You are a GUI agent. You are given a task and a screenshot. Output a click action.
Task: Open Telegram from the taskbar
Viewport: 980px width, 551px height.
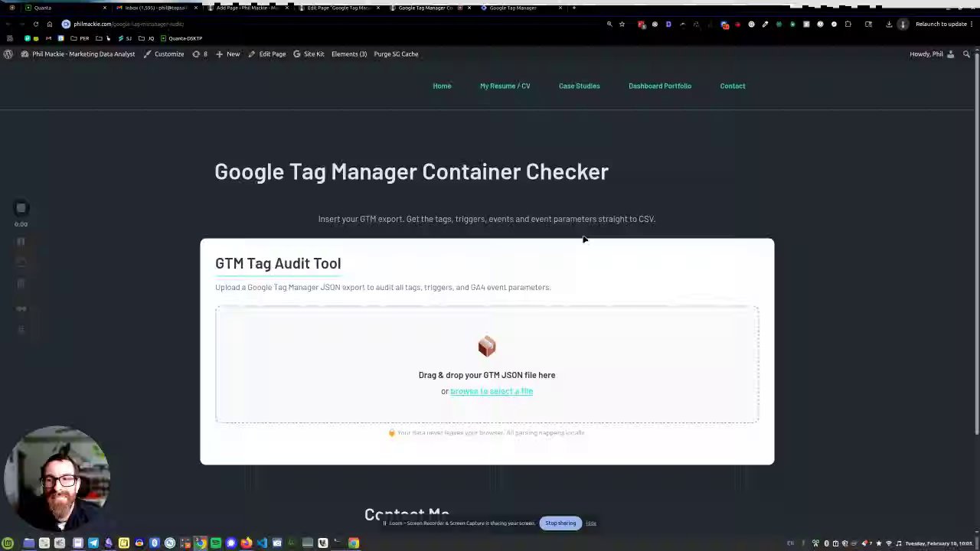pos(93,543)
